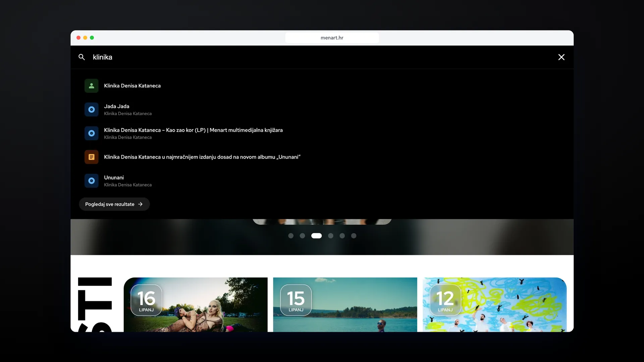Viewport: 644px width, 362px height.
Task: Click the disc icon beside Ununani
Action: pos(91,181)
